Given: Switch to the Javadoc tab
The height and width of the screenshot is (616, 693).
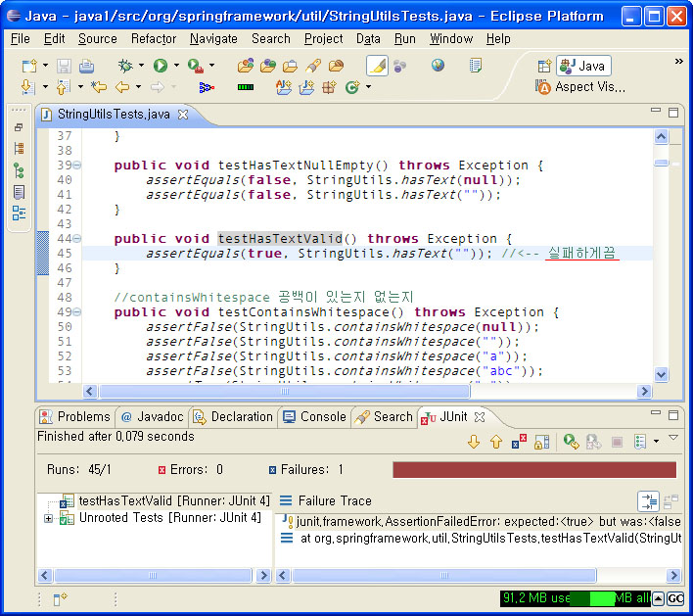Looking at the screenshot, I should coord(152,417).
